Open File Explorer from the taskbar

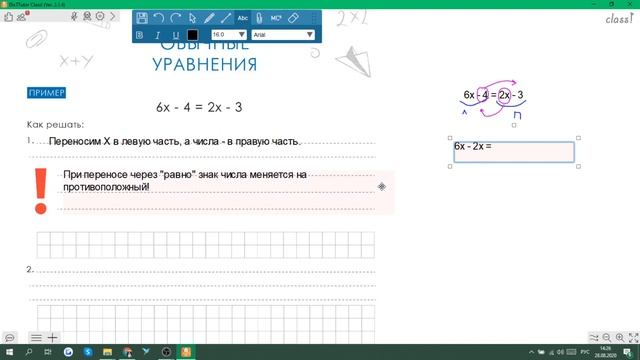coord(107,352)
